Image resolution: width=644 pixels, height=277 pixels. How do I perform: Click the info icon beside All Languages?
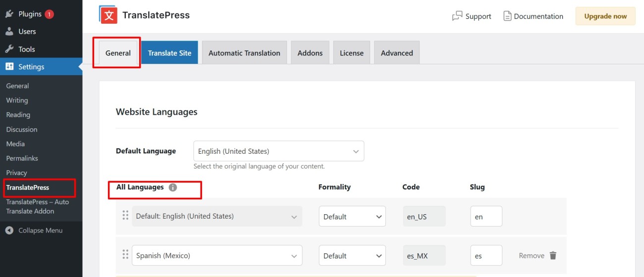click(172, 187)
